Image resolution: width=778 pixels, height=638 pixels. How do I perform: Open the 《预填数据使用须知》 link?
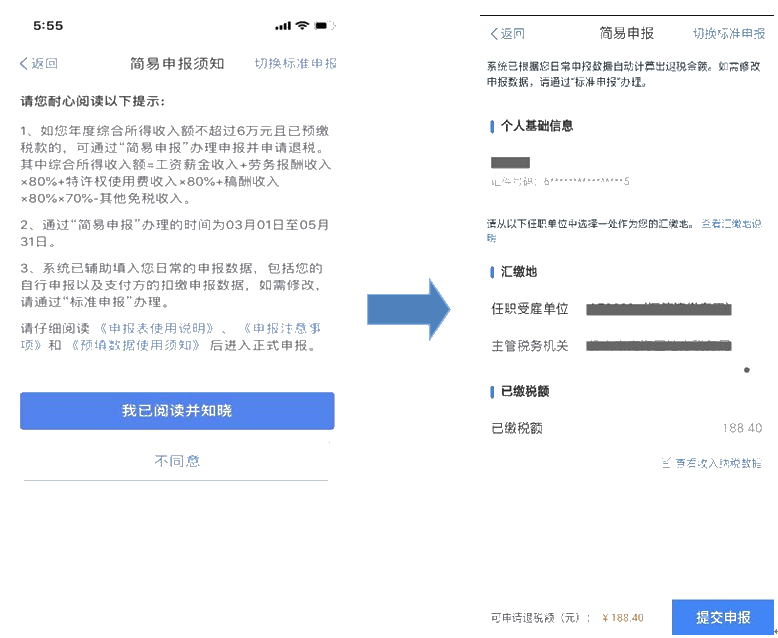[x=135, y=345]
